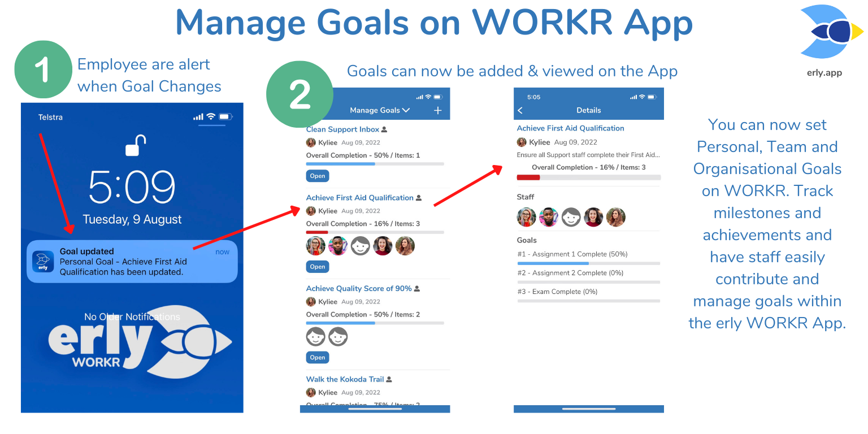Click the Achieve Quality Score progress bar

(x=375, y=323)
